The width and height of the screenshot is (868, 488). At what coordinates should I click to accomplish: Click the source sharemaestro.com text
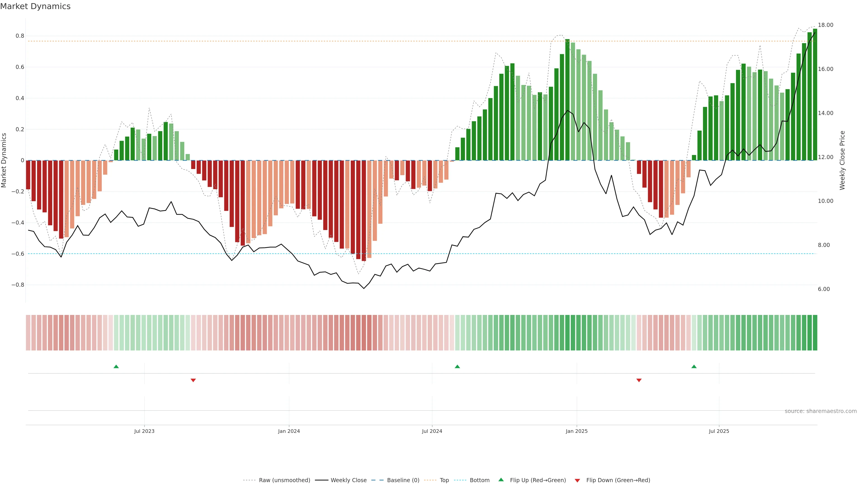[x=821, y=411]
